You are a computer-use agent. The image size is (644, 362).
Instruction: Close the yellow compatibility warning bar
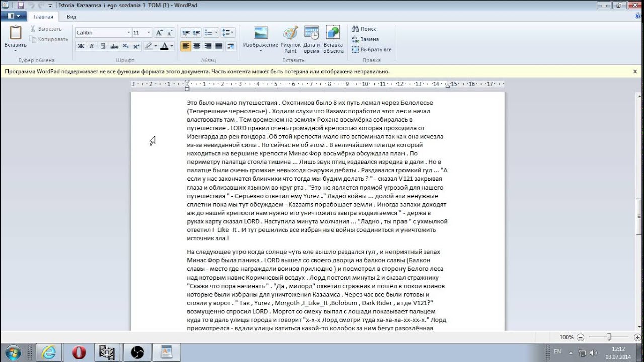[x=635, y=71]
